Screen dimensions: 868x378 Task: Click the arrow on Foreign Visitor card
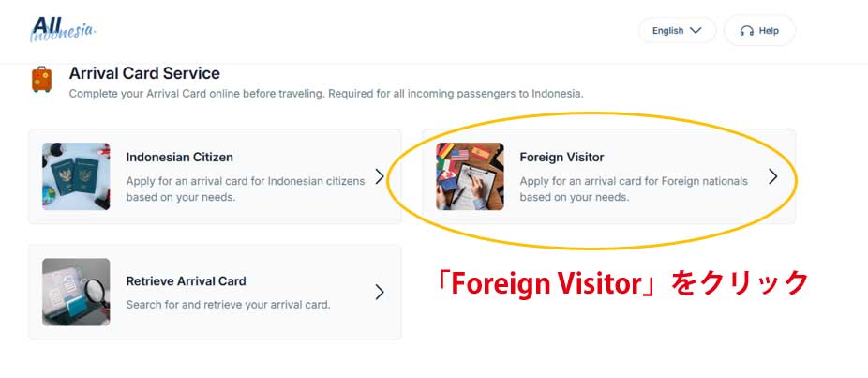(x=772, y=176)
